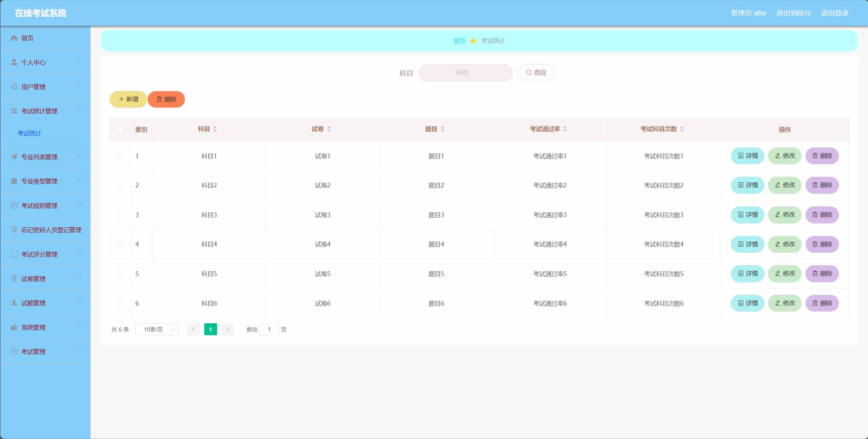The height and width of the screenshot is (439, 868).
Task: Sort 考试科目次数 column using its sort arrows
Action: pos(682,129)
